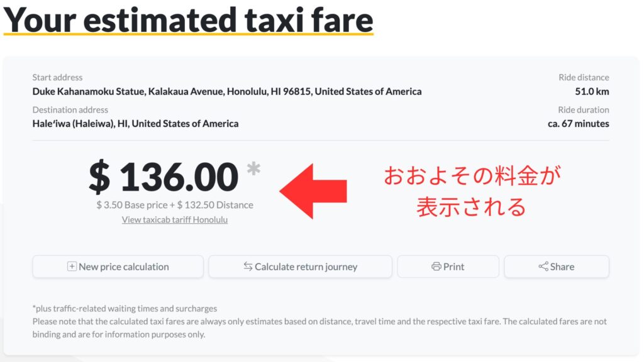Click the 51.0 km ride distance value
644x362 pixels.
click(592, 91)
